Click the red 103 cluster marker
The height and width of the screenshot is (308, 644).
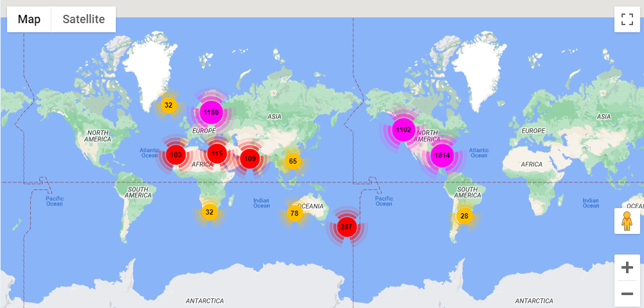point(176,155)
